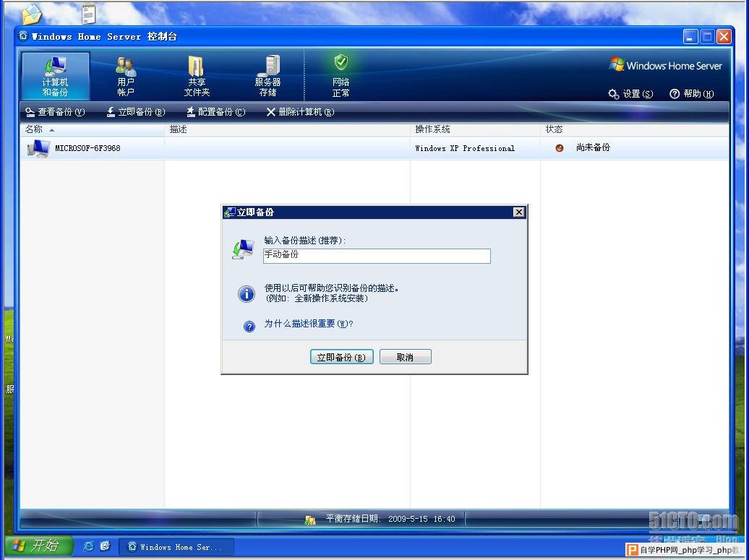This screenshot has width=749, height=560.
Task: Open 帮助(H) help
Action: [x=692, y=94]
